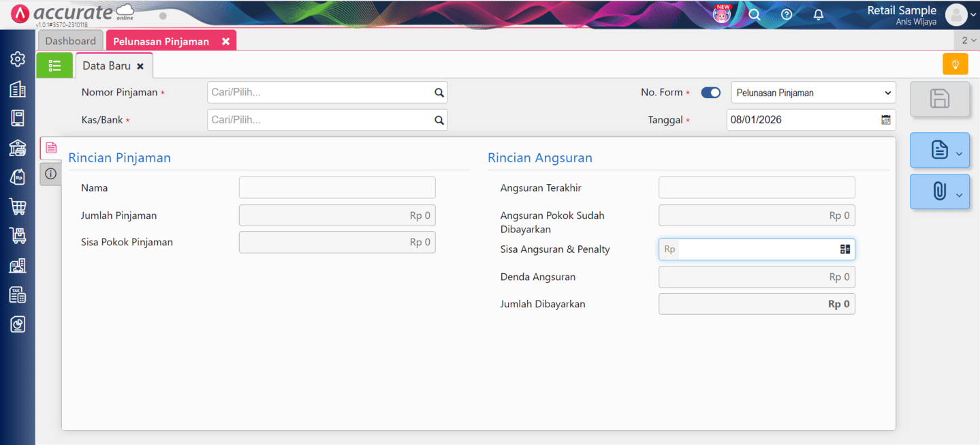Click the Nomor Pinjaman search field
Viewport: 980px width, 445px height.
328,93
